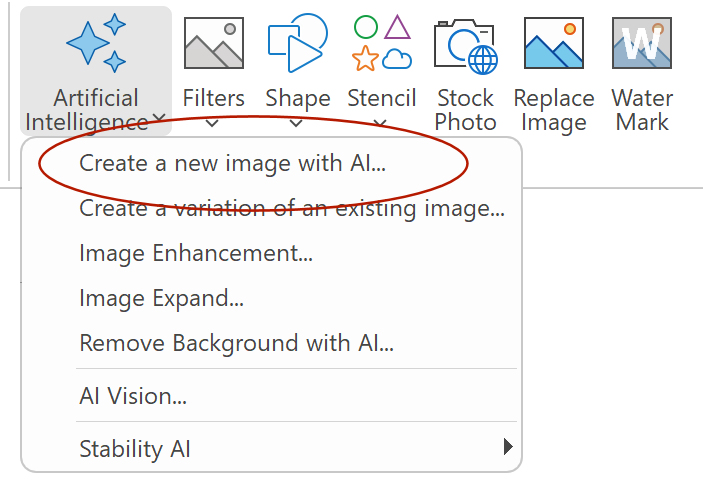Open the Filters image icon
The width and height of the screenshot is (703, 499).
tap(214, 43)
